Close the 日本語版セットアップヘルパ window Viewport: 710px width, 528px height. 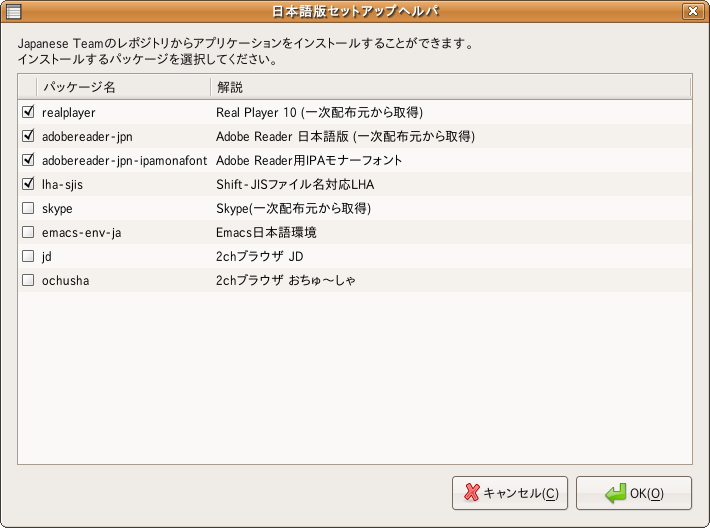[x=693, y=11]
